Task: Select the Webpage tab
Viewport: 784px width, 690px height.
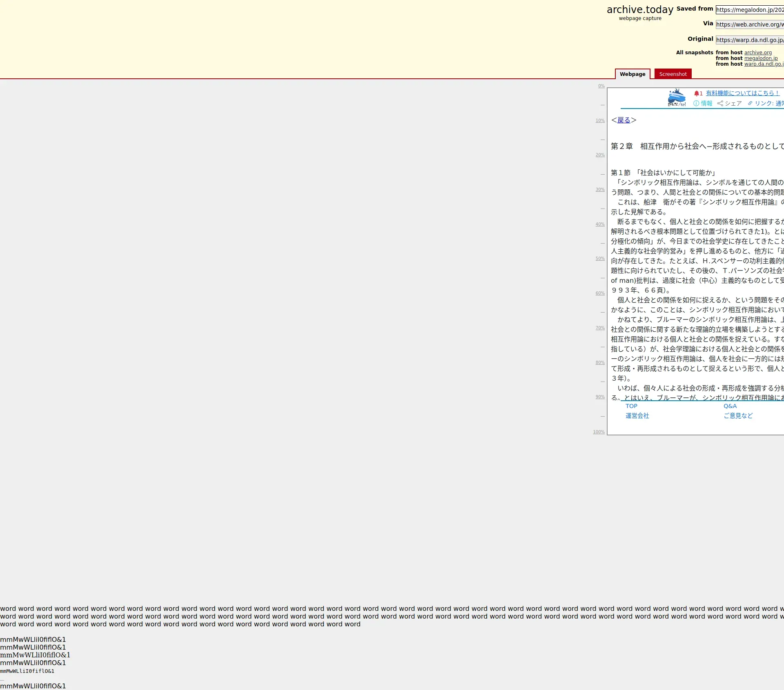Action: point(632,74)
